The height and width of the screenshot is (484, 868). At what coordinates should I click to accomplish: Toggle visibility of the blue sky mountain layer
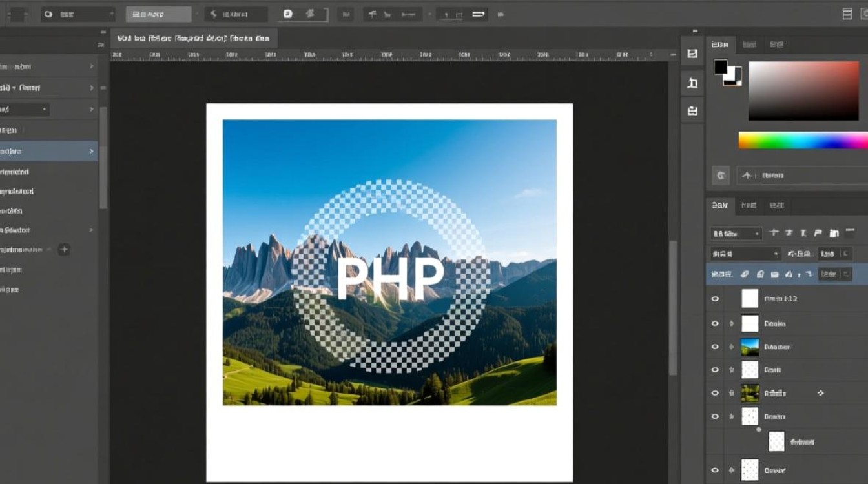pyautogui.click(x=715, y=347)
